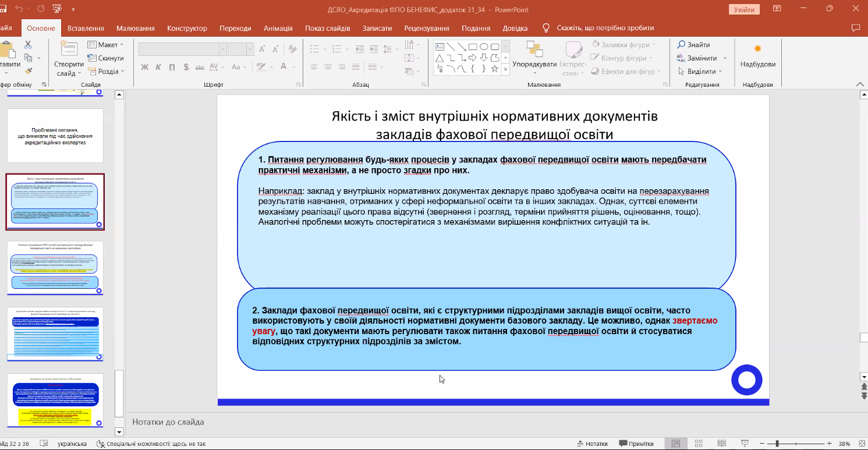This screenshot has height=450, width=868.
Task: Open the Переходи ribbon tab
Action: tap(235, 28)
